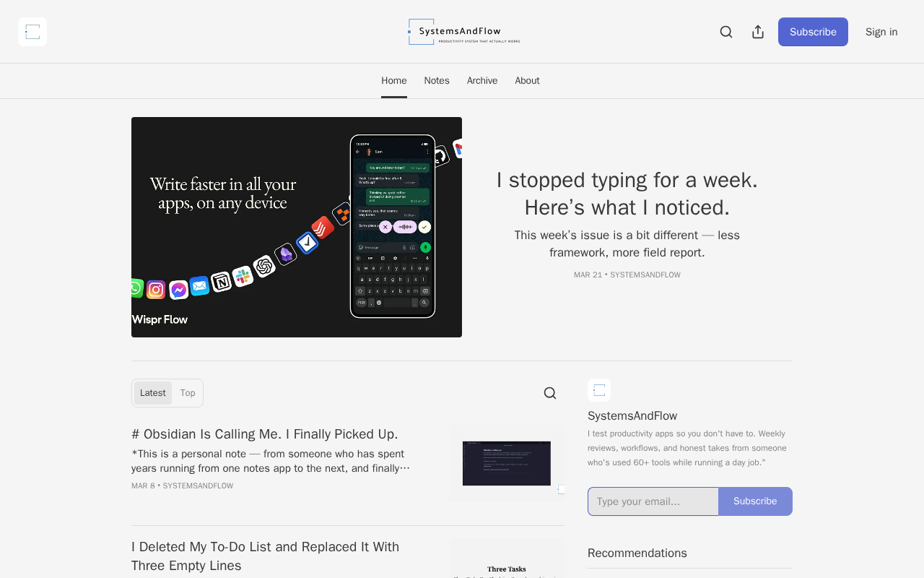Image resolution: width=924 pixels, height=578 pixels.
Task: Select the Top posts filter
Action: pyautogui.click(x=188, y=393)
